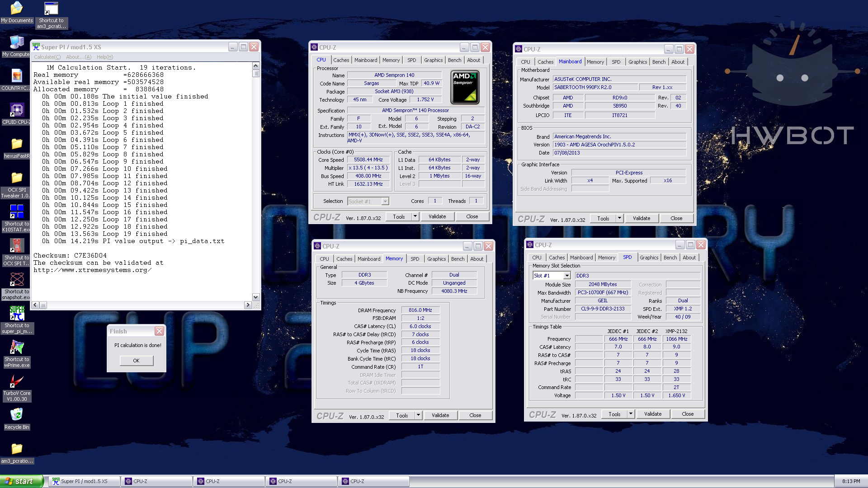868x488 pixels.
Task: Select the CPU tab in Mainboard window
Action: 525,62
